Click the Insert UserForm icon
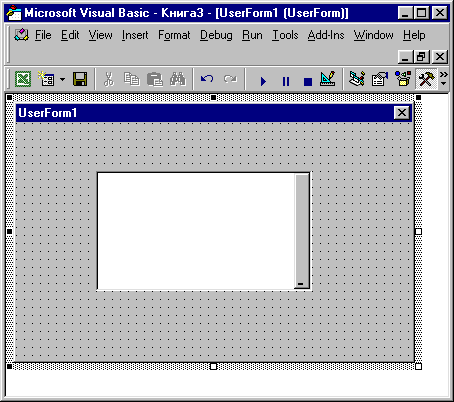 click(46, 79)
